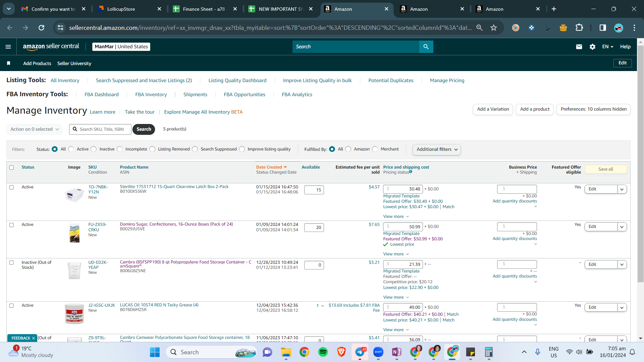The image size is (644, 362).
Task: Click the price field showing 30.48
Action: tap(403, 189)
